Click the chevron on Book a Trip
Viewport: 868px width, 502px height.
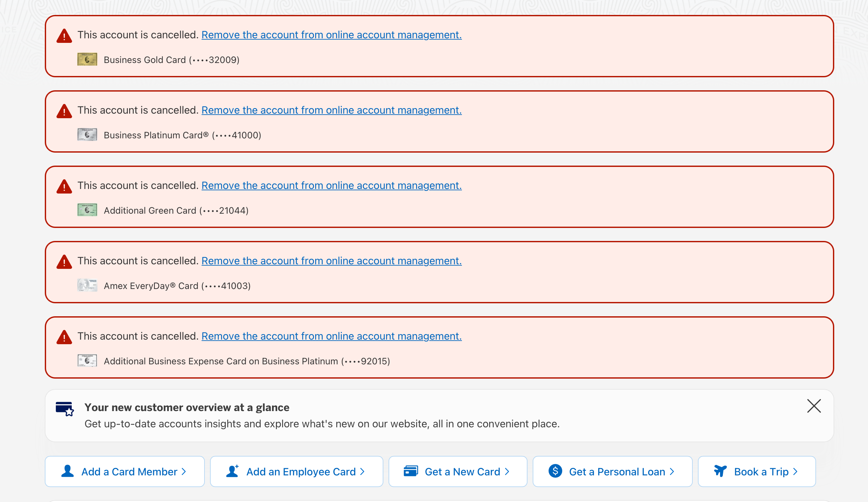point(795,472)
